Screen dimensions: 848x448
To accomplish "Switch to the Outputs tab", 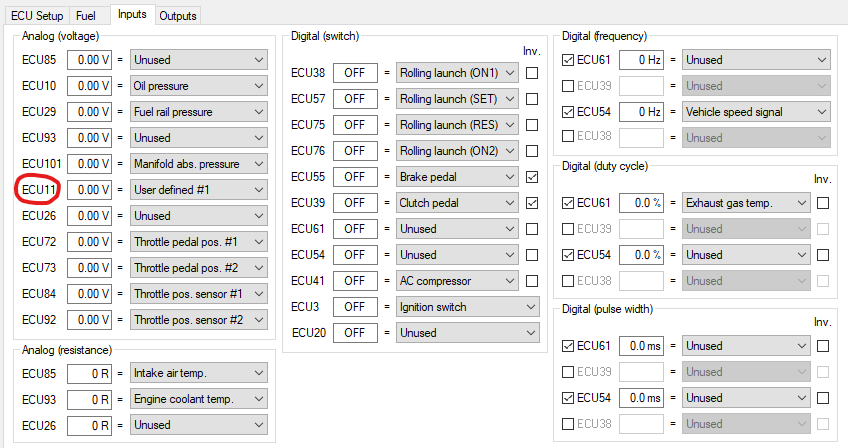I will click(177, 16).
